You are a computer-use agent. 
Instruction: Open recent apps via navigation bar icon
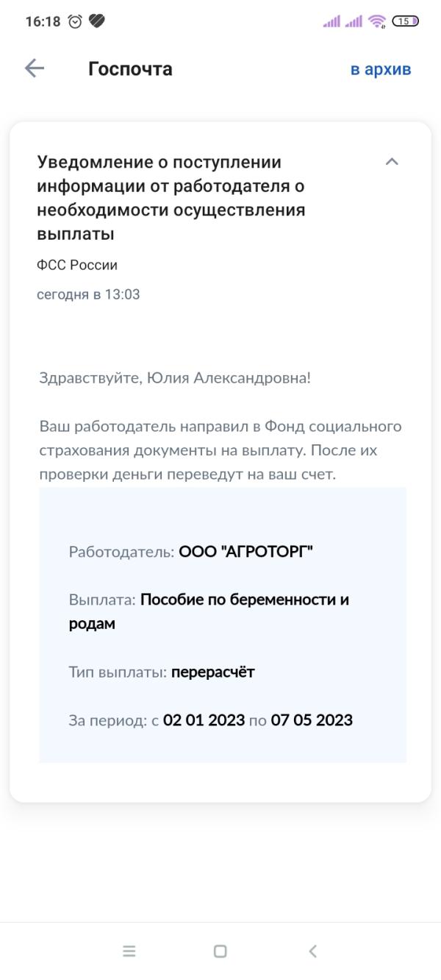(129, 951)
